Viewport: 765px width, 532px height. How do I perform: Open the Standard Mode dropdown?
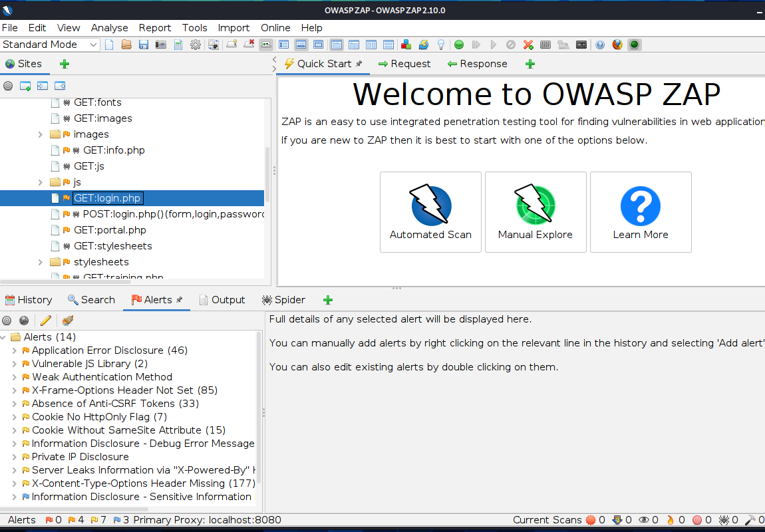[50, 45]
